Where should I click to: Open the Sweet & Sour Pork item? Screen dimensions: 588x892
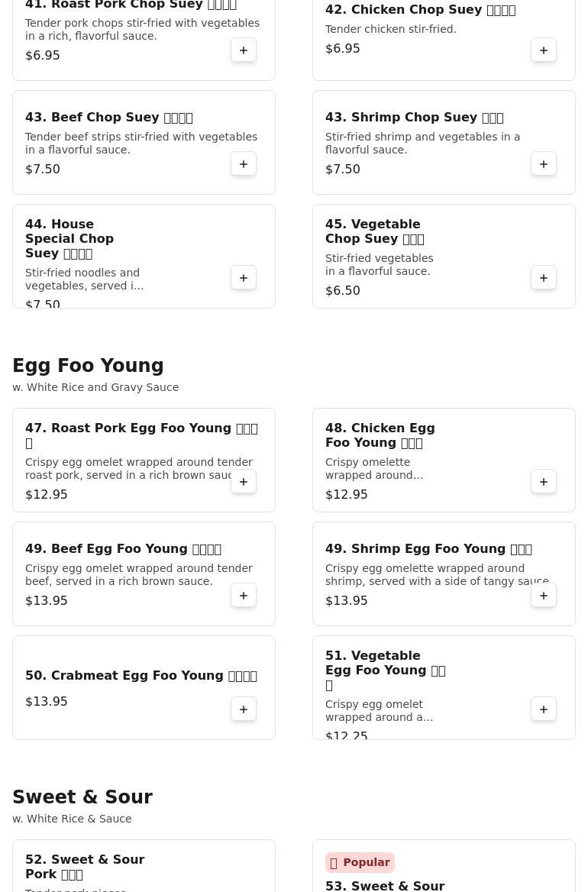[x=85, y=867]
